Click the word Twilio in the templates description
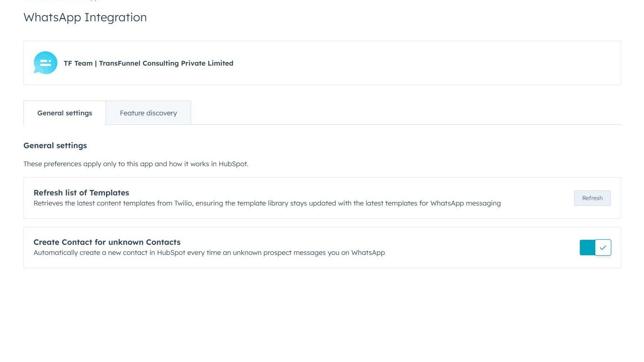Screen dimensions: 644x362 coord(183,203)
